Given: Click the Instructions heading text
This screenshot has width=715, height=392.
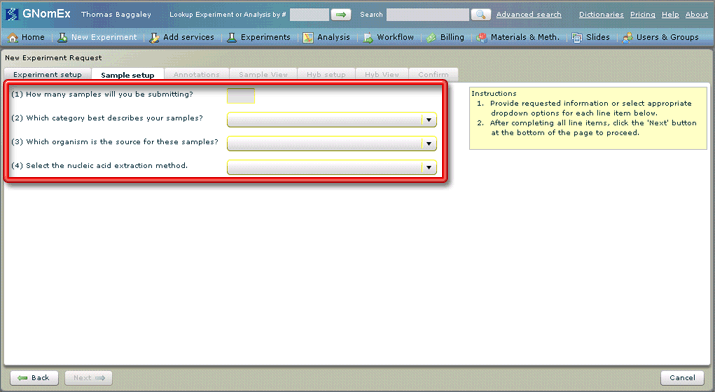Looking at the screenshot, I should 494,93.
